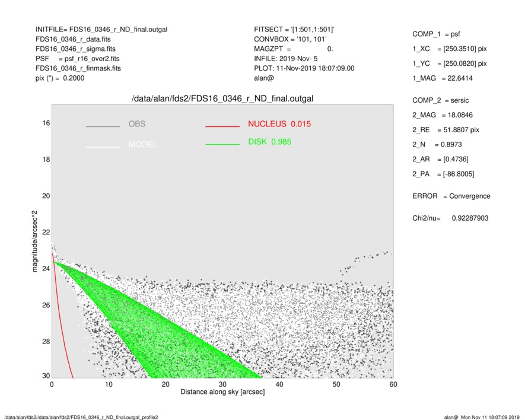
Task: Click the Chi2/nu value
Action: click(470, 218)
